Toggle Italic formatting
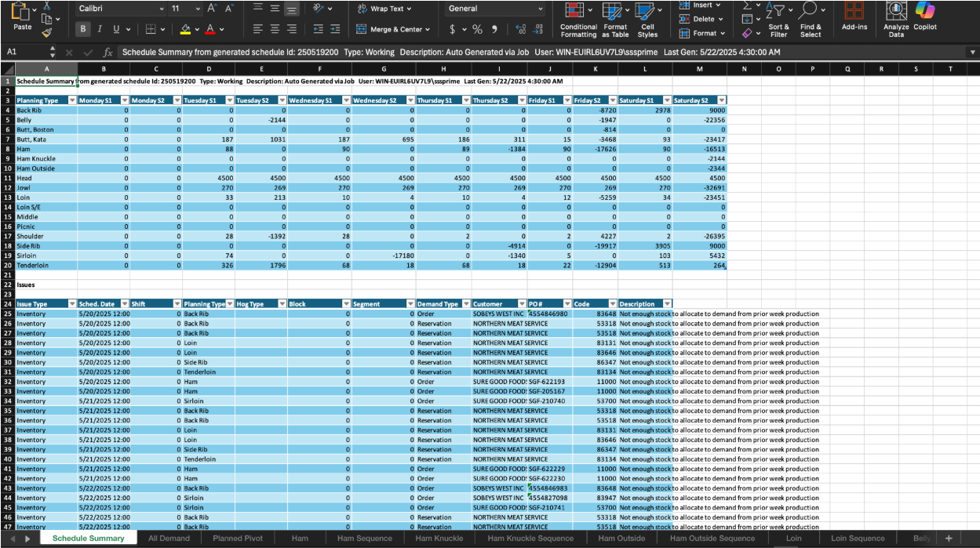The height and width of the screenshot is (548, 980). (x=100, y=29)
